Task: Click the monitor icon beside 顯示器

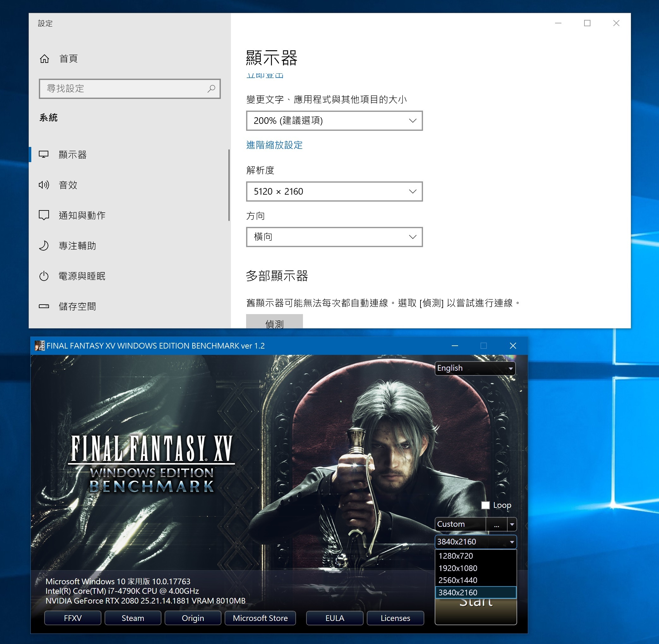Action: pyautogui.click(x=44, y=155)
